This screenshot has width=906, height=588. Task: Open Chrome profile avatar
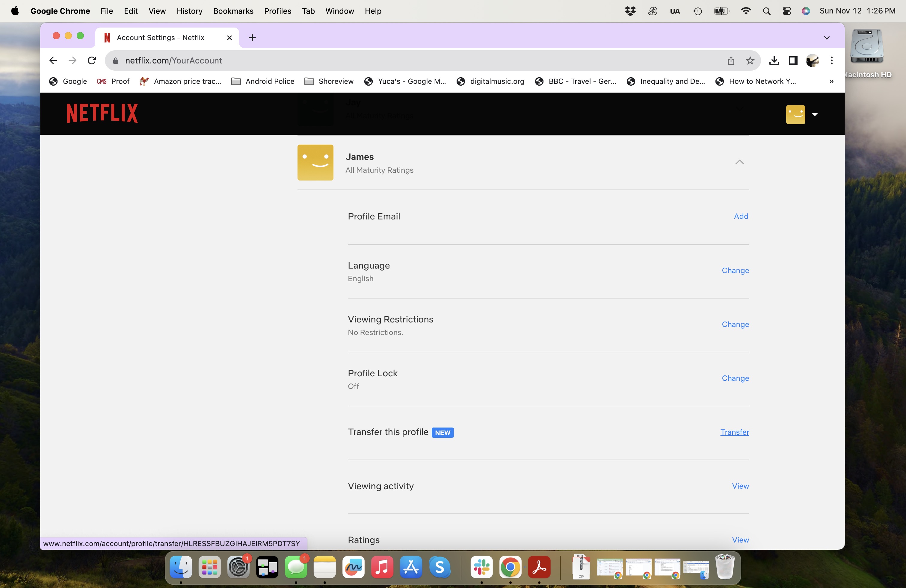tap(812, 60)
